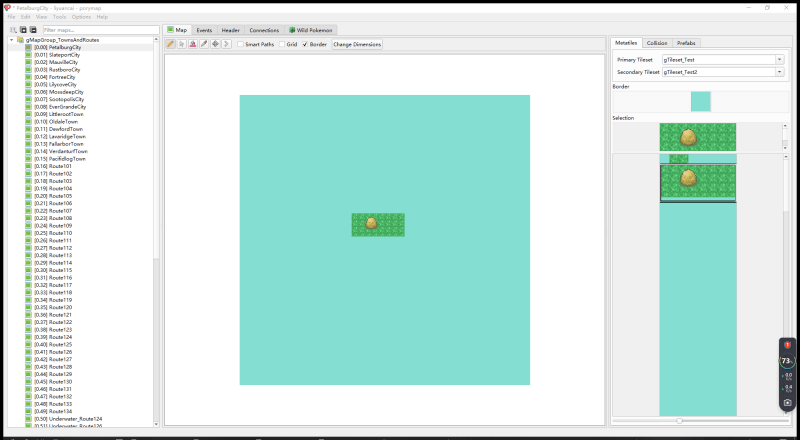Select the shift tool with arrow icon
This screenshot has width=800, height=440.
[x=227, y=44]
